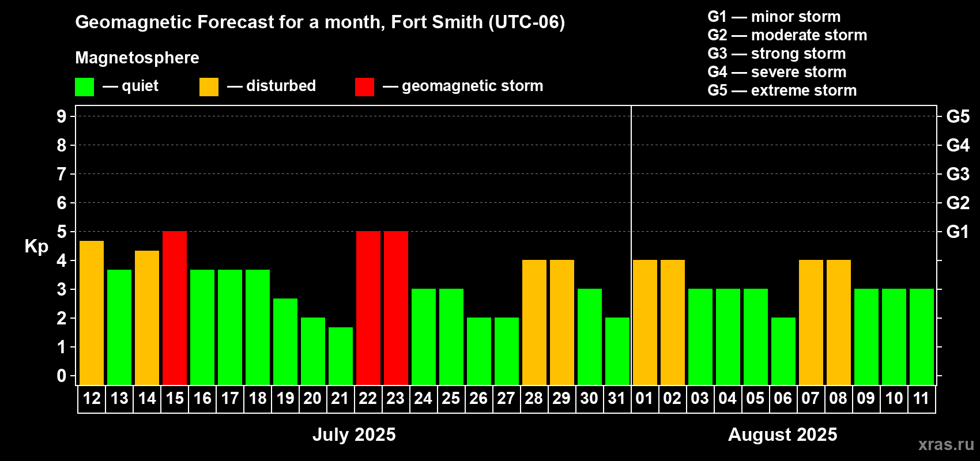
Task: Click the green bar for August 03
Action: [x=700, y=337]
